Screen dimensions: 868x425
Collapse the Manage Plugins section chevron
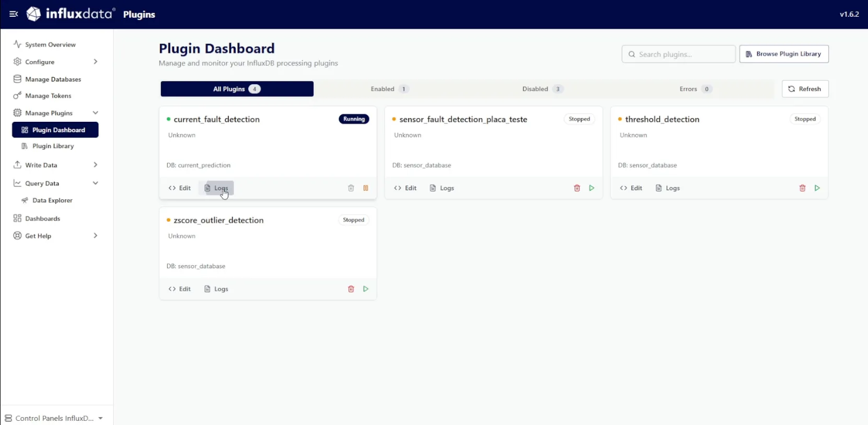tap(95, 113)
